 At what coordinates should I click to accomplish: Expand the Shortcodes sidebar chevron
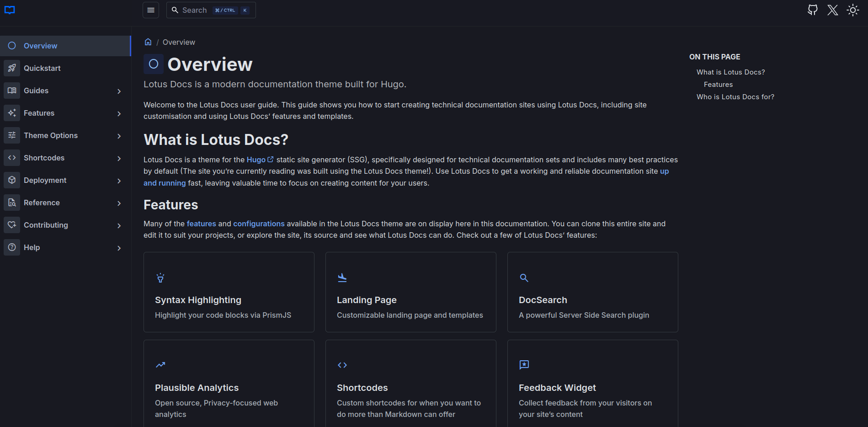pyautogui.click(x=119, y=158)
